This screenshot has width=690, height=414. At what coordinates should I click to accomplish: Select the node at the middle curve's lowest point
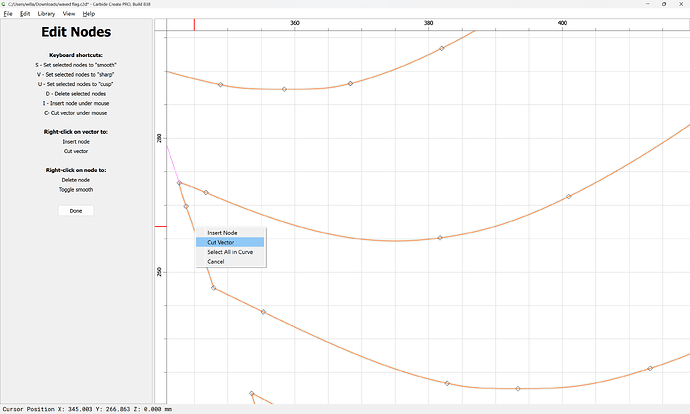coord(440,238)
